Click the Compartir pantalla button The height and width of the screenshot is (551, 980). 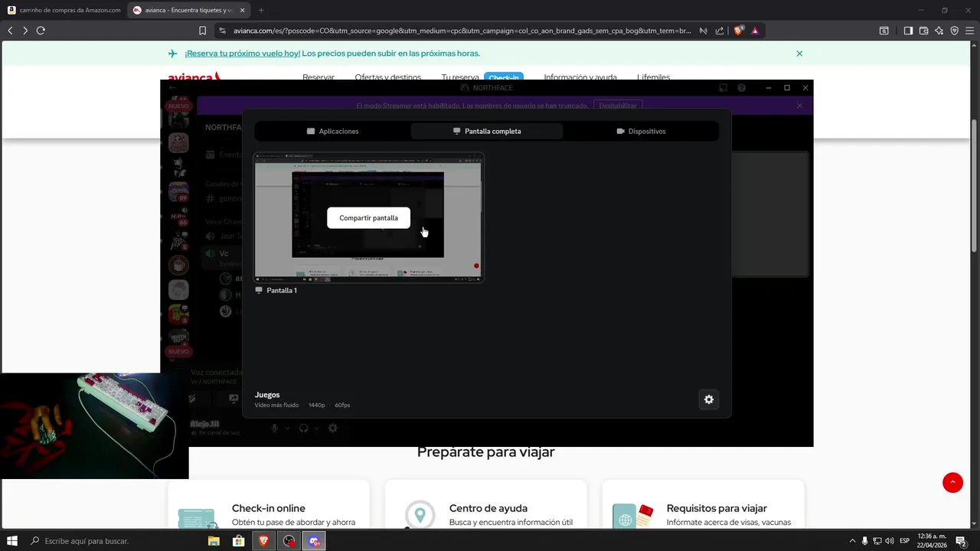368,218
